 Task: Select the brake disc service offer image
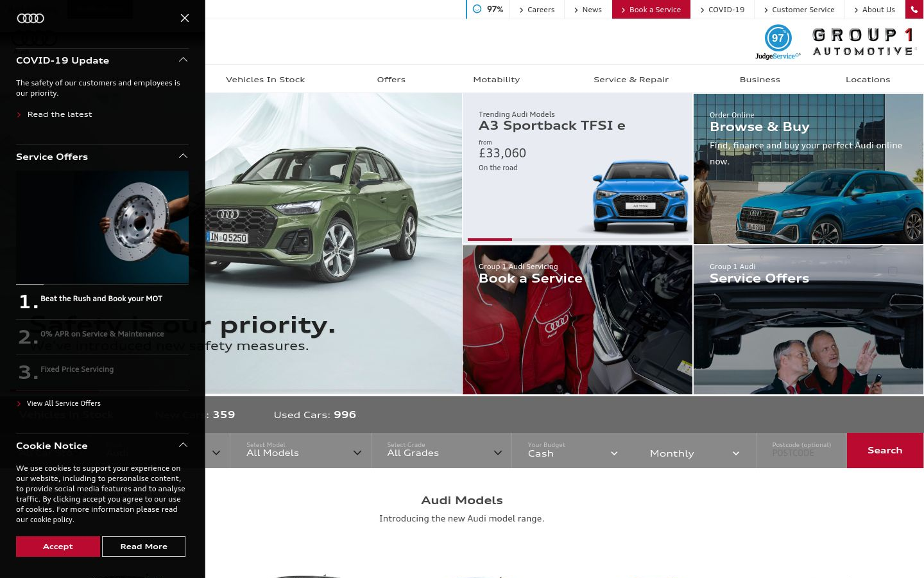102,227
